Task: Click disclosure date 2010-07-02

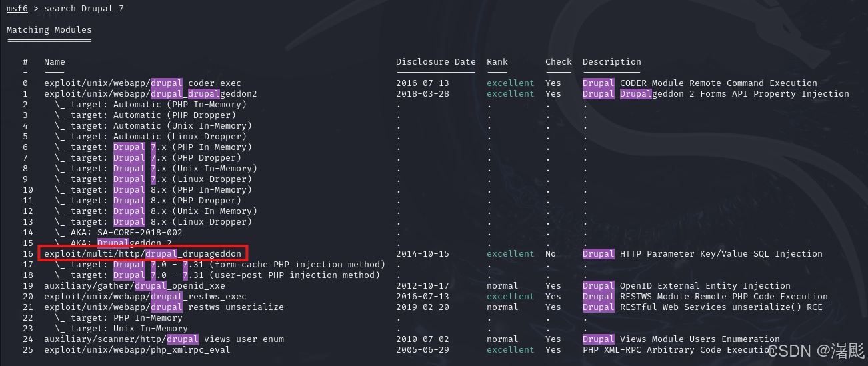Action: point(423,339)
